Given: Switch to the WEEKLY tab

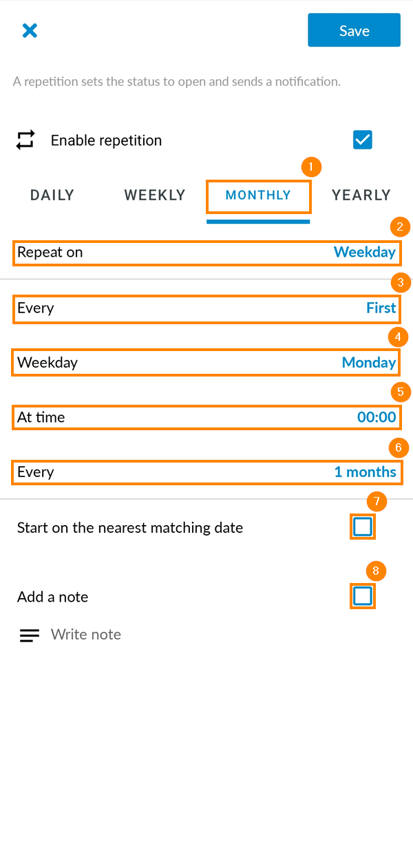Looking at the screenshot, I should click(x=154, y=195).
